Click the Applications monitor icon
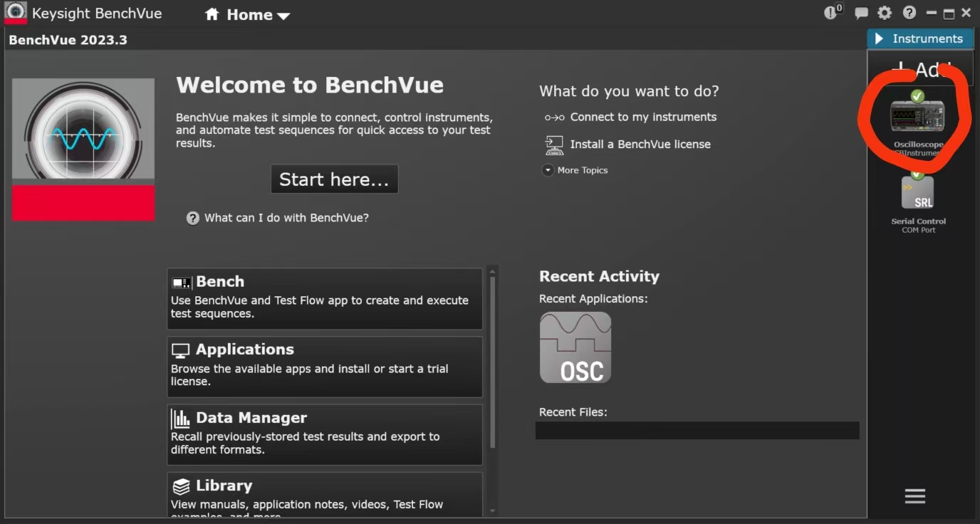The height and width of the screenshot is (524, 980). [181, 350]
